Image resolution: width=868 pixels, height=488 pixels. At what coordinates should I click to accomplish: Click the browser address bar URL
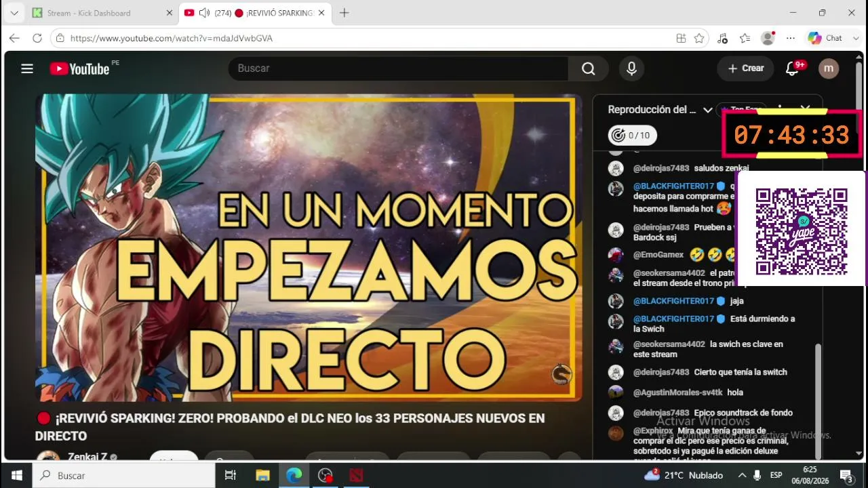pos(172,38)
